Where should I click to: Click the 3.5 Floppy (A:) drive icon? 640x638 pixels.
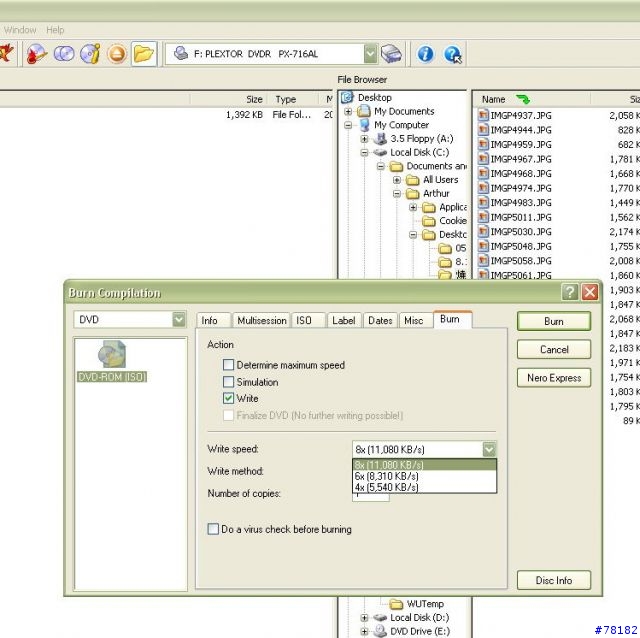[380, 139]
